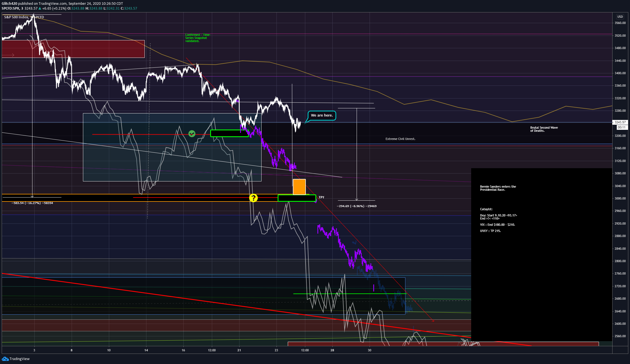Select the green box beside the TP1 label
Viewport: 630px width, 364px height.
297,198
